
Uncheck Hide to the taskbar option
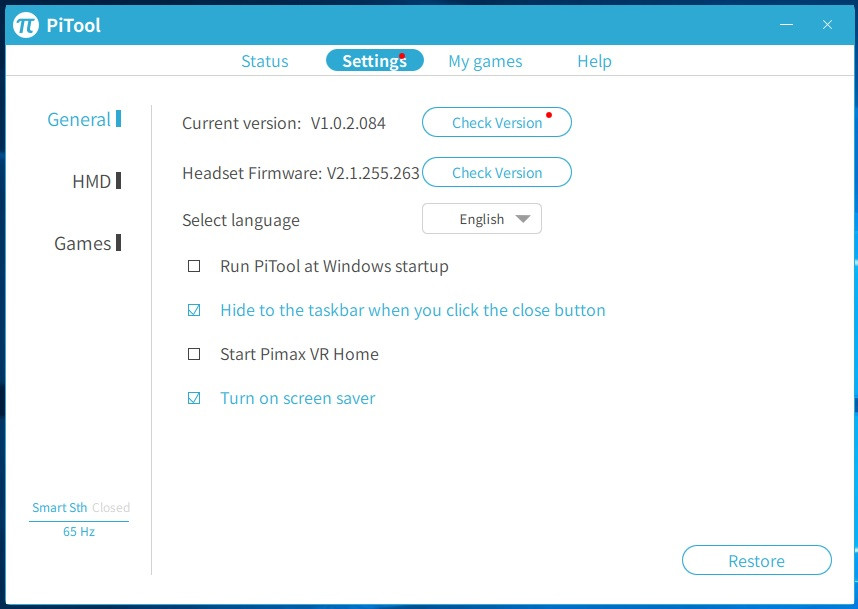194,310
